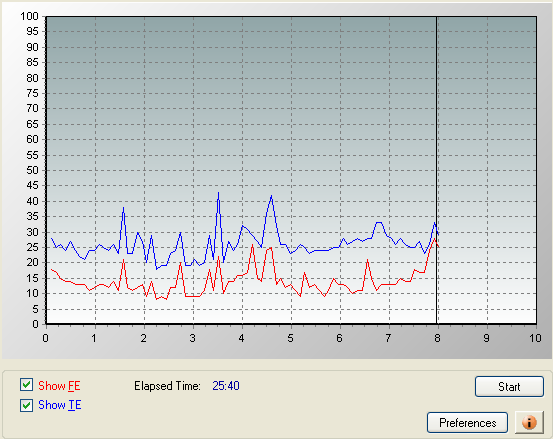Click the red Show FE label text
Image resolution: width=553 pixels, height=439 pixels.
tap(59, 386)
